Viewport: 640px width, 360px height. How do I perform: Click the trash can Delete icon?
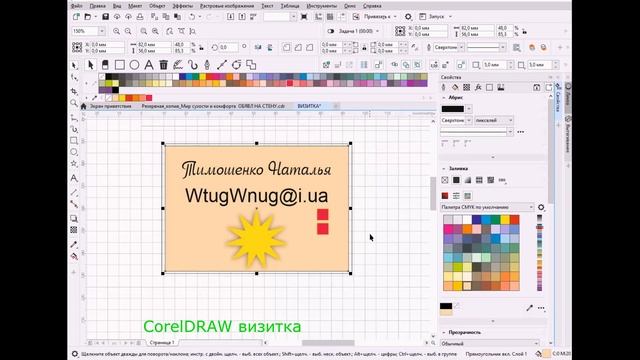click(163, 65)
